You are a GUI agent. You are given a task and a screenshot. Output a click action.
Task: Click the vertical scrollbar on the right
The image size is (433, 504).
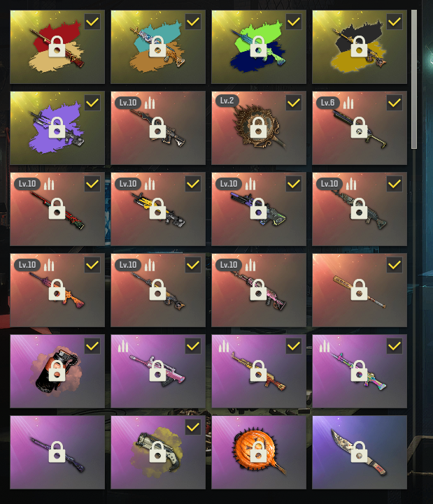(x=414, y=79)
